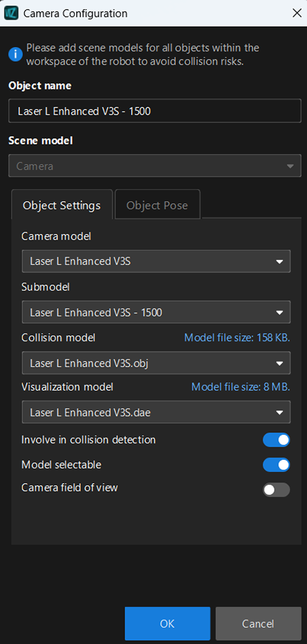
Task: Click the 'Camera model' label
Action: 56,236
